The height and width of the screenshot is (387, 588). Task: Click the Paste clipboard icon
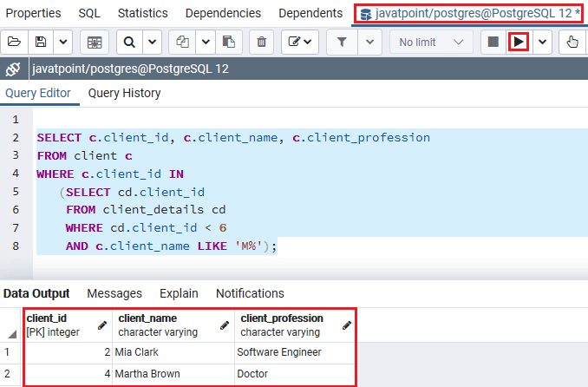(x=229, y=42)
